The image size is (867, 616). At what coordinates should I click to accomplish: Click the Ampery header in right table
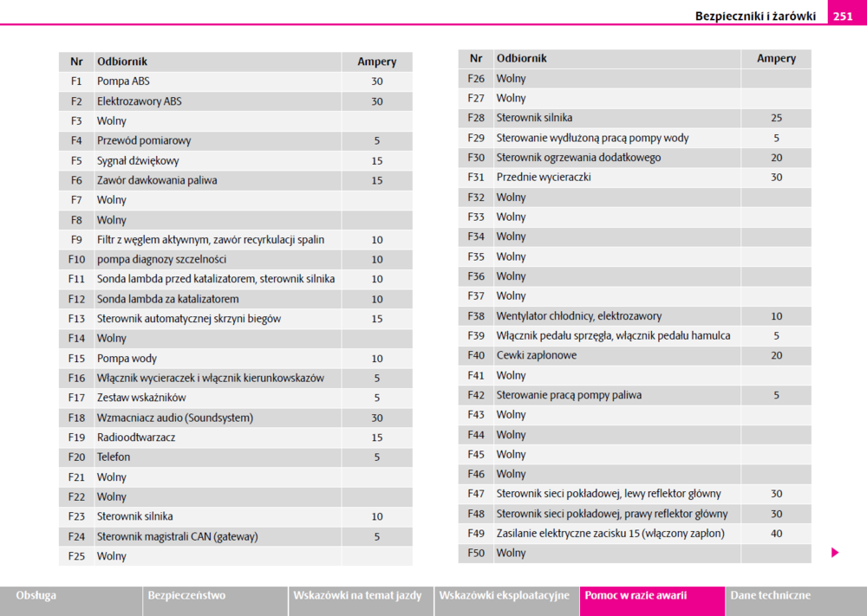(776, 59)
